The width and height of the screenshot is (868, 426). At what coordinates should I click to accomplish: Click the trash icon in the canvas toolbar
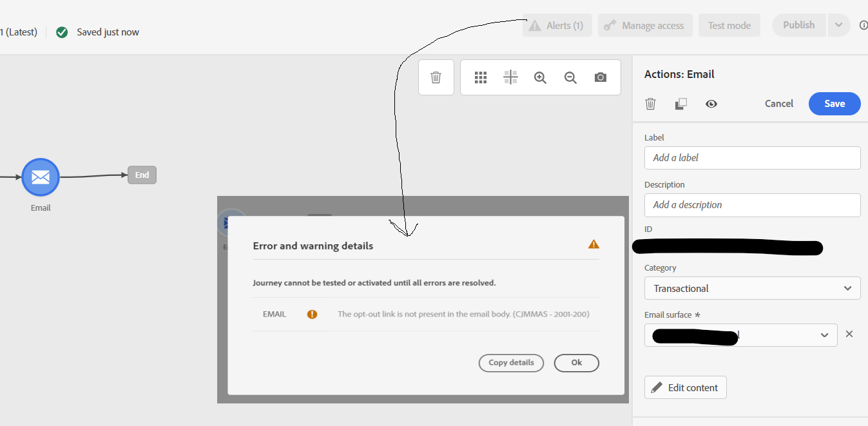point(436,77)
